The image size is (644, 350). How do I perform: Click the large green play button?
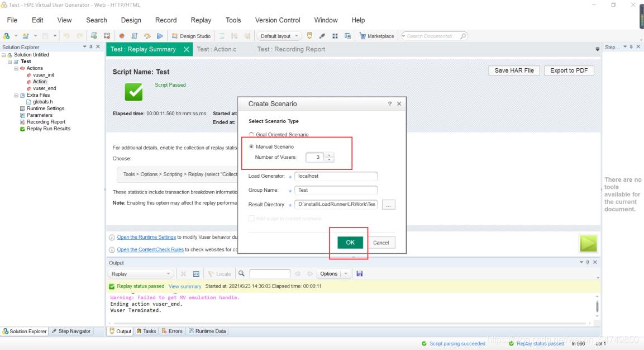click(588, 243)
